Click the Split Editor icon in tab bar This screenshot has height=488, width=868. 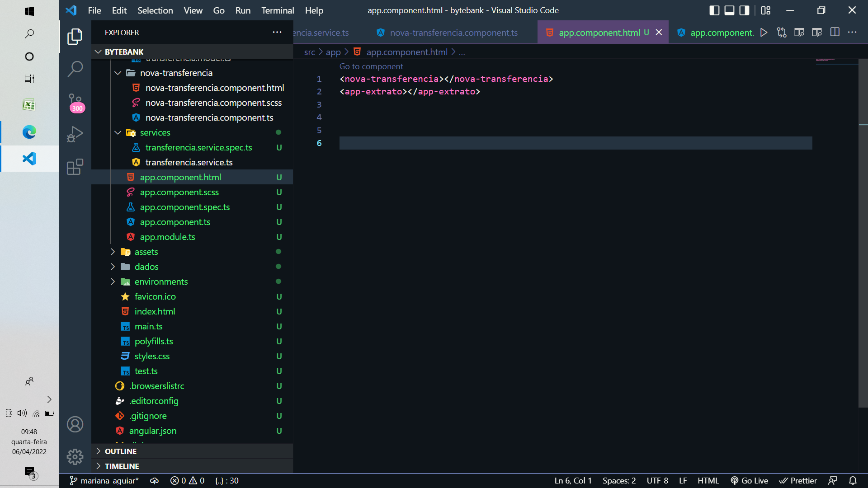[835, 32]
